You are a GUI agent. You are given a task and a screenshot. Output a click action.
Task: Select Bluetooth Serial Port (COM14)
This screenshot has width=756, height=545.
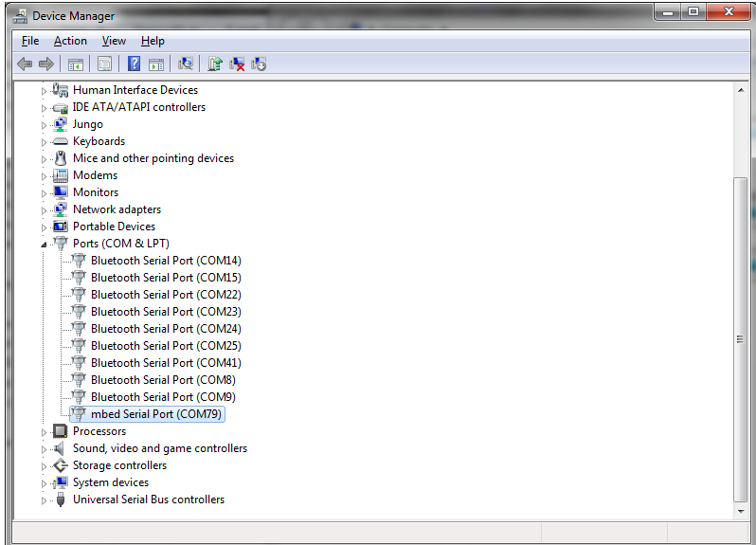click(x=166, y=261)
